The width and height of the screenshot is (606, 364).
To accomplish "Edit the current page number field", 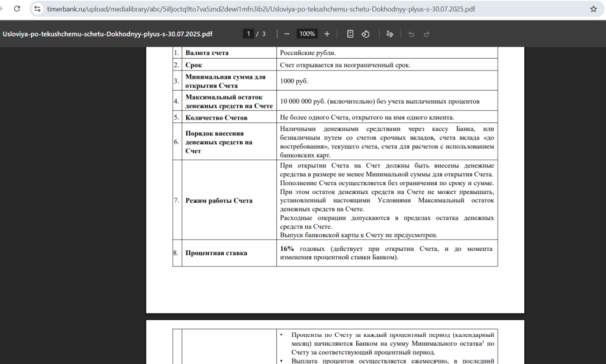I will (x=248, y=34).
